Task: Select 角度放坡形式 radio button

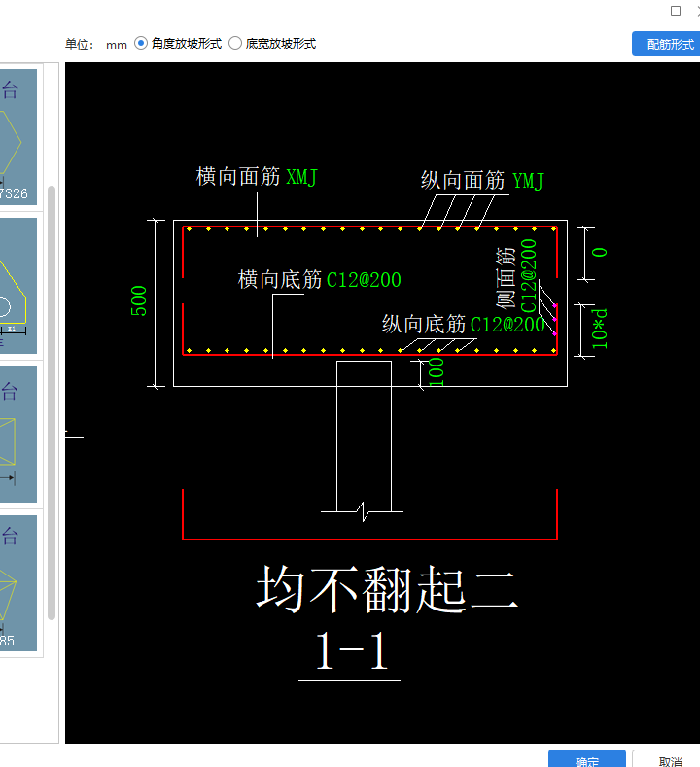Action: point(141,43)
